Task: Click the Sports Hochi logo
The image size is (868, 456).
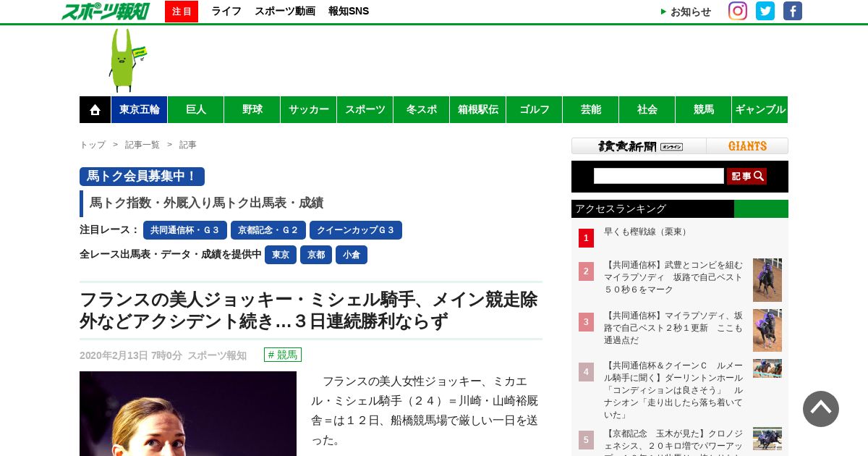Action: pyautogui.click(x=106, y=11)
